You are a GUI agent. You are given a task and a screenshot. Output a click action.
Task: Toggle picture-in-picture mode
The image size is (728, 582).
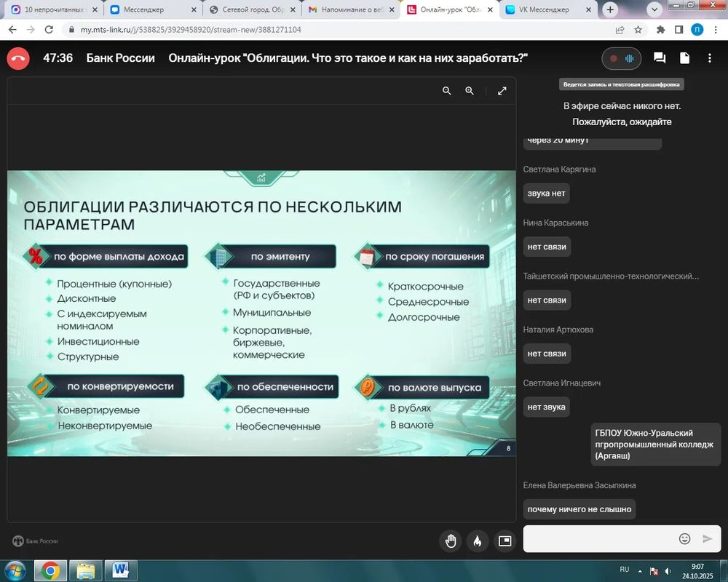tap(505, 541)
